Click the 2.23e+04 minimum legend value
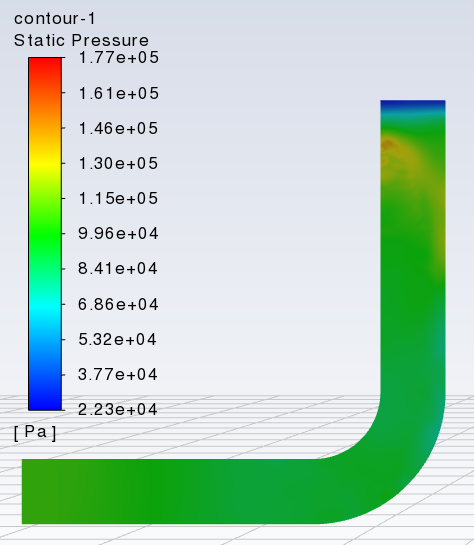474x545 pixels. pos(118,409)
